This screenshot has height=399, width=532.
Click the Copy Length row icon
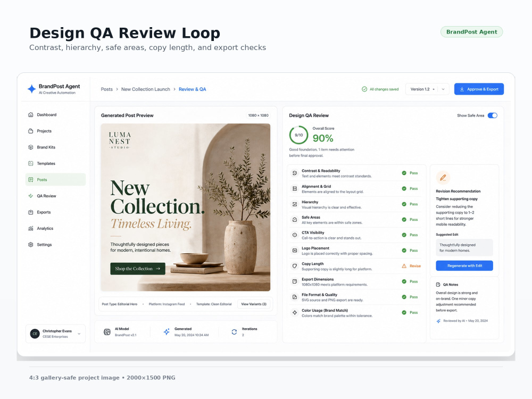[295, 266]
